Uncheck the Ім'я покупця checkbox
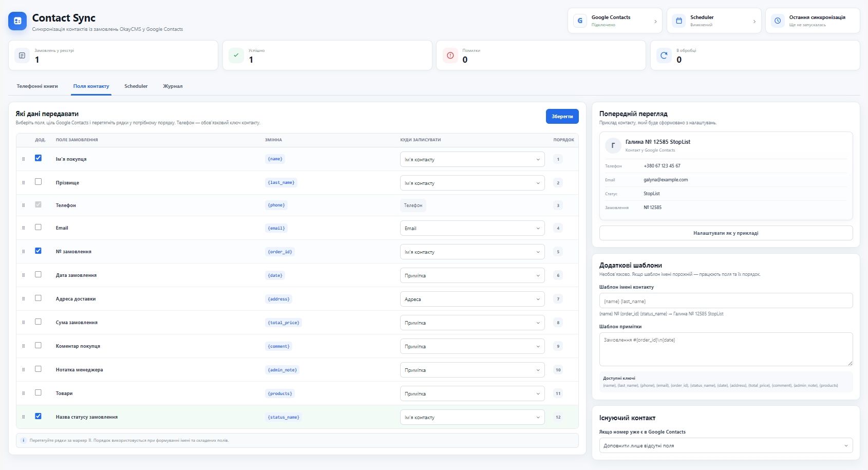Screen dimensions: 868x470 [38, 158]
